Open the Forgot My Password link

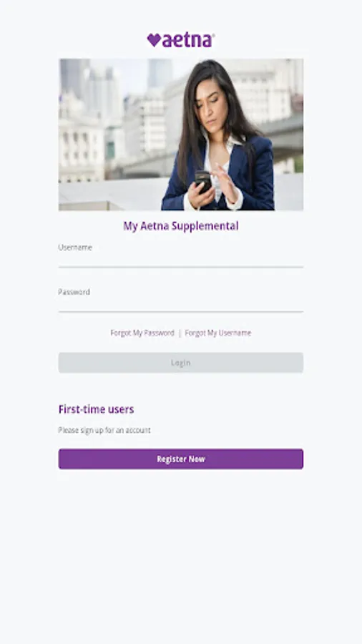142,333
